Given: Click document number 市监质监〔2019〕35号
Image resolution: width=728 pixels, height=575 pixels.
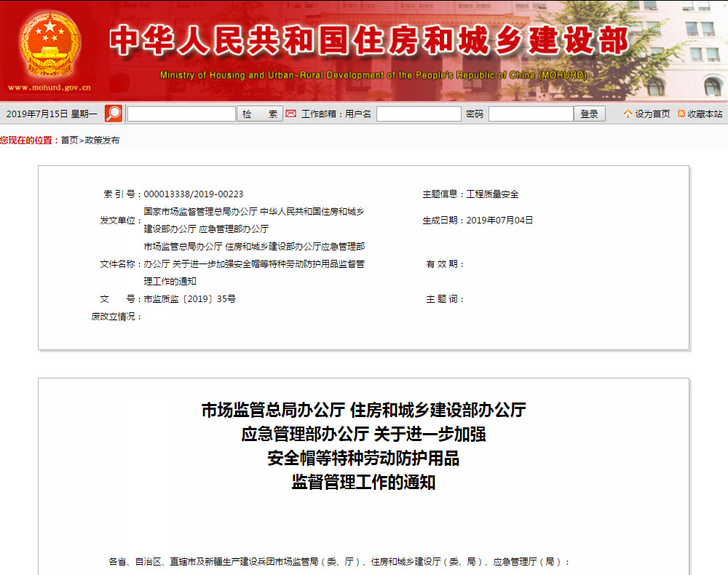Looking at the screenshot, I should 189,299.
